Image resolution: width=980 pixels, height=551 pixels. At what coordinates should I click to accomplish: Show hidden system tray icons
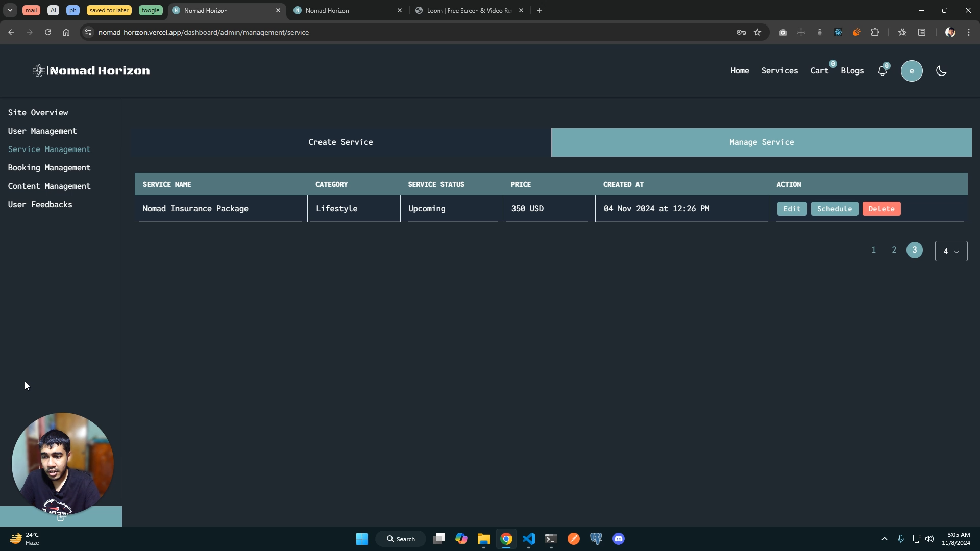[885, 539]
